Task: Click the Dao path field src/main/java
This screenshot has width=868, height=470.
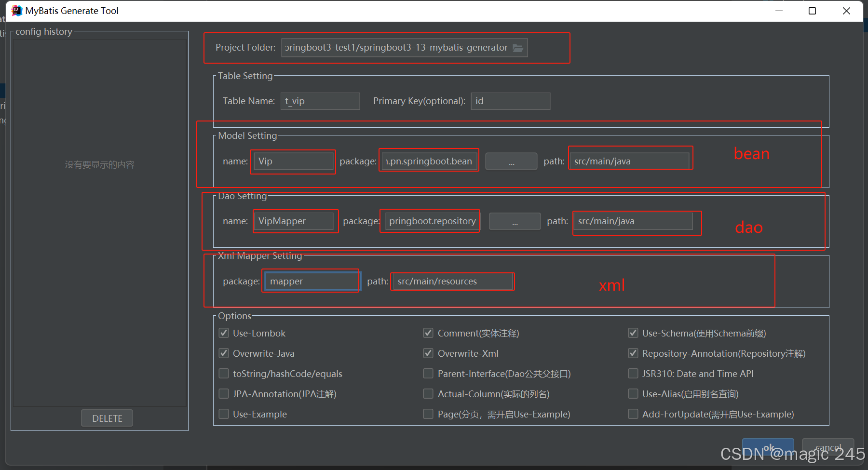Action: (x=633, y=221)
